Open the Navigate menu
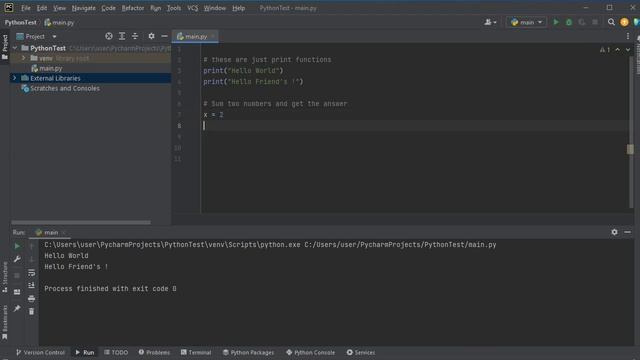The image size is (640, 360). coord(83,8)
